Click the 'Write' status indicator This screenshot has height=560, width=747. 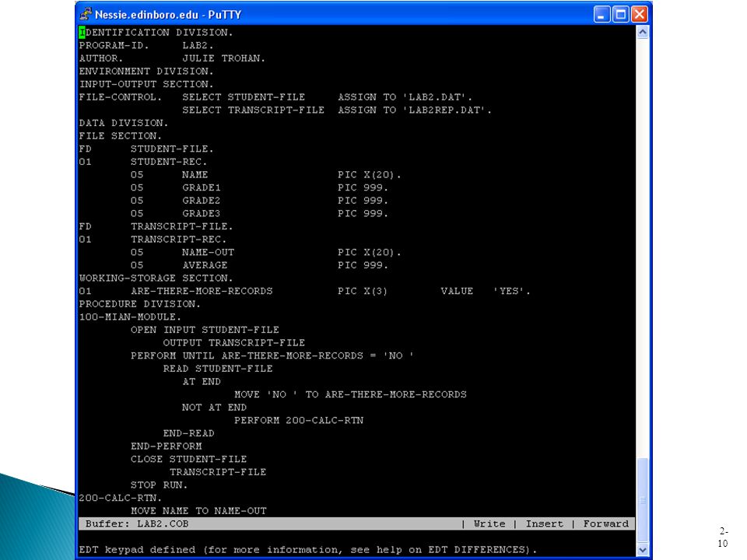pos(489,523)
